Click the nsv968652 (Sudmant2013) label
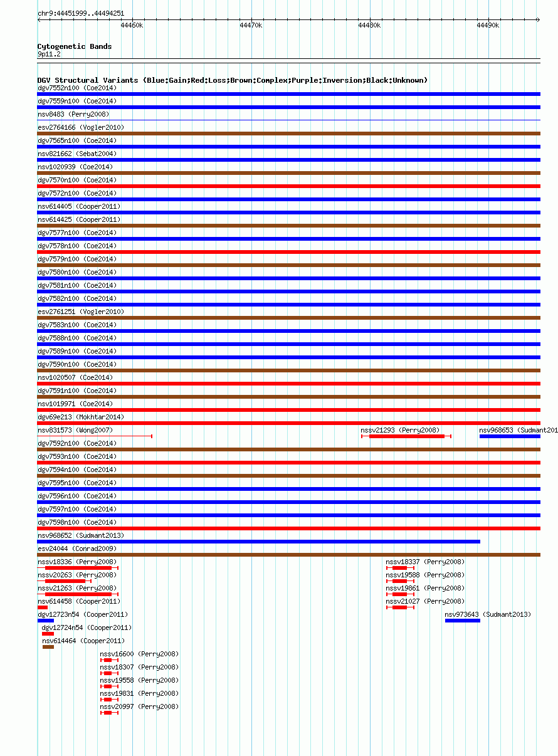The image size is (558, 756). pyautogui.click(x=81, y=535)
